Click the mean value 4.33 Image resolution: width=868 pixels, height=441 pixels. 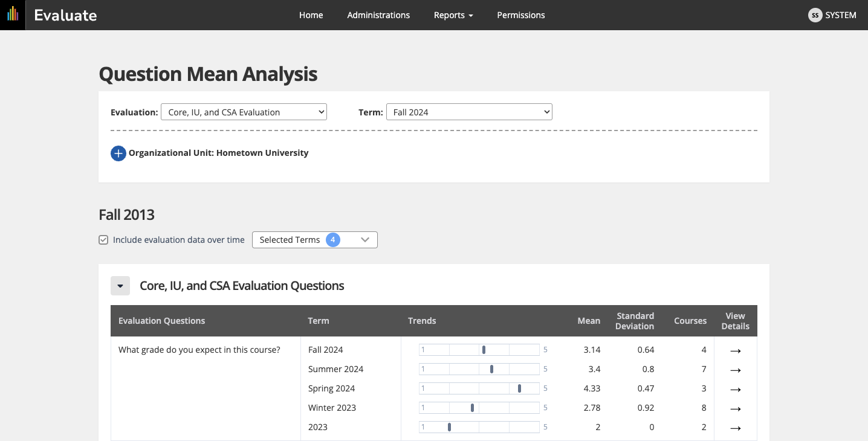pyautogui.click(x=592, y=388)
